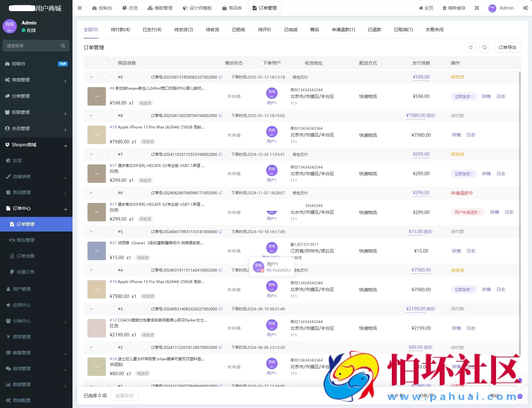532x408 pixels.
Task: Click the refresh orders icon
Action: click(x=471, y=47)
